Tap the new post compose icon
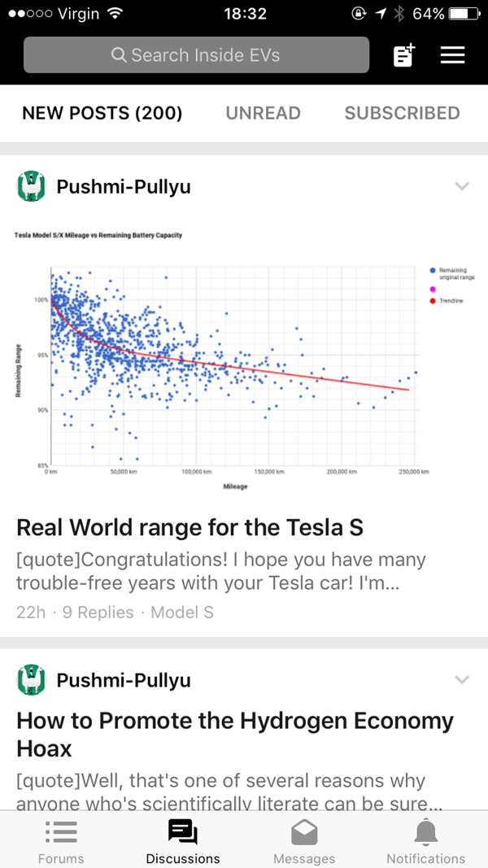Viewport: 488px width, 868px height. point(404,55)
